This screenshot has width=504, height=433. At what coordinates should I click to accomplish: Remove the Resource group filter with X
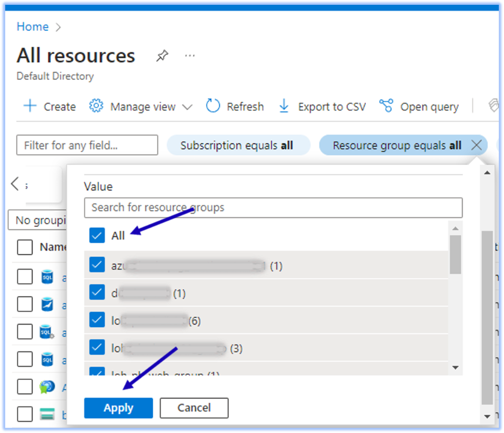tap(476, 145)
